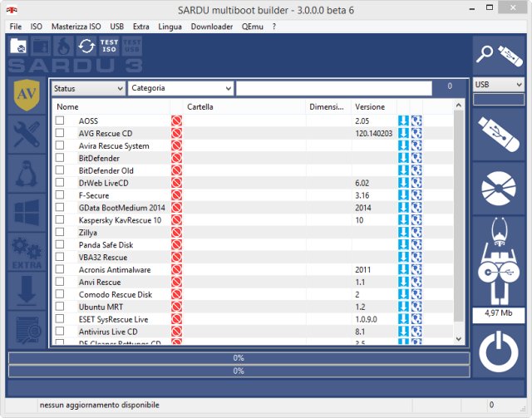Open the USB menu

(116, 27)
